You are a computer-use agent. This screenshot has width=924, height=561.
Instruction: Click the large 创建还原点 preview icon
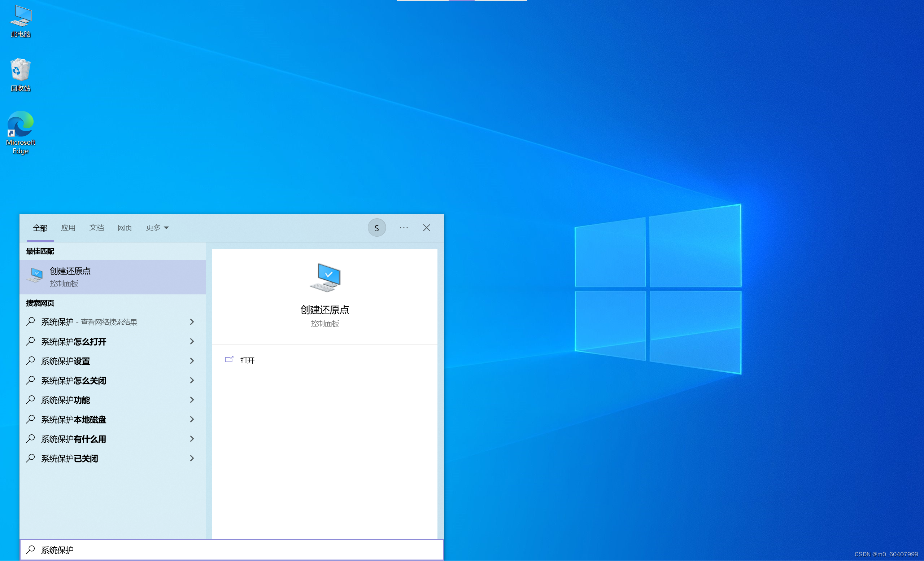click(x=325, y=278)
